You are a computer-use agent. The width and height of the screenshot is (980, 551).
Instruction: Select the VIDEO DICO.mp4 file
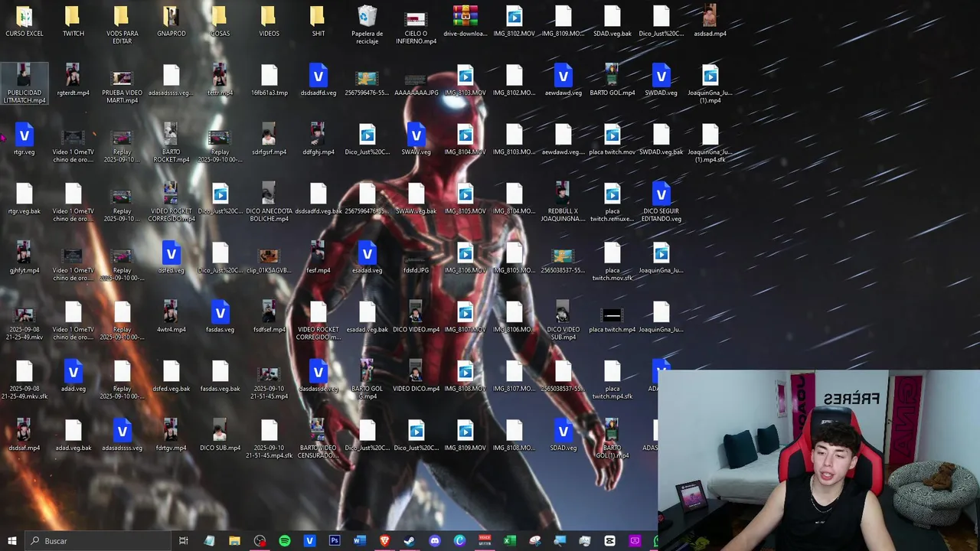[x=416, y=376]
